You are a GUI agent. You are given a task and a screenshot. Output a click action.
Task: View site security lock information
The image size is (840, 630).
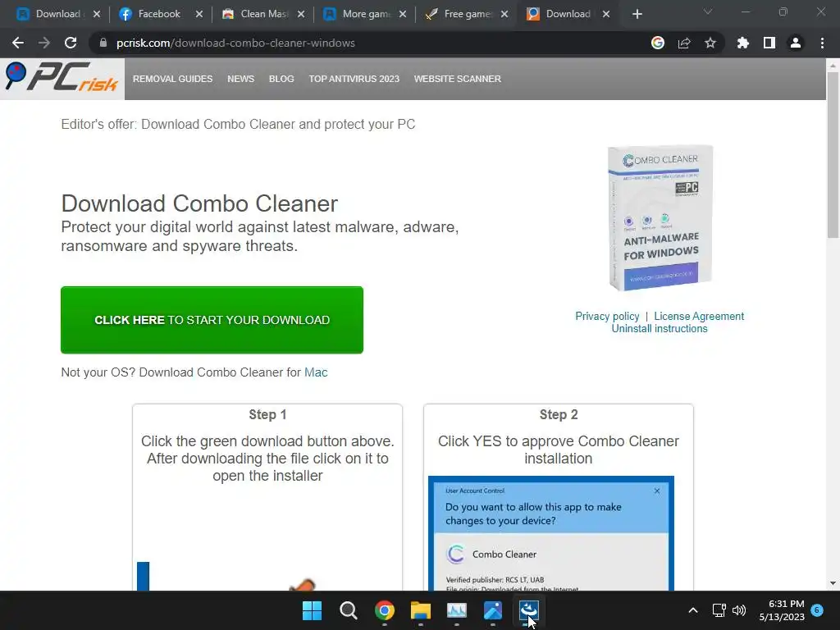(103, 43)
